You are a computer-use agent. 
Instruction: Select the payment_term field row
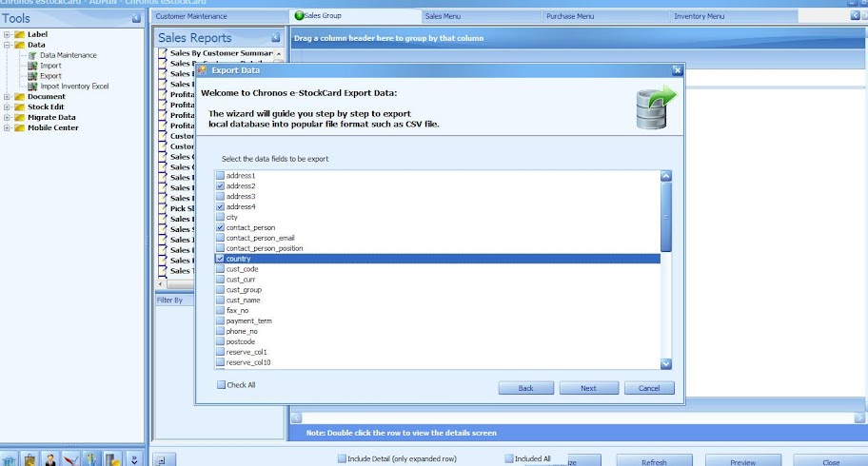(437, 321)
